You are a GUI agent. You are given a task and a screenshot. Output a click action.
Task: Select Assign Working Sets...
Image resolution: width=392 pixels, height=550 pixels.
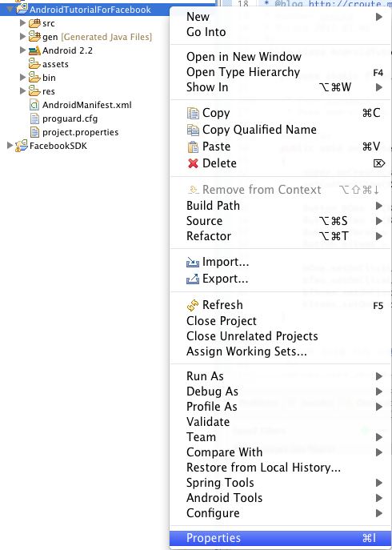[281, 351]
